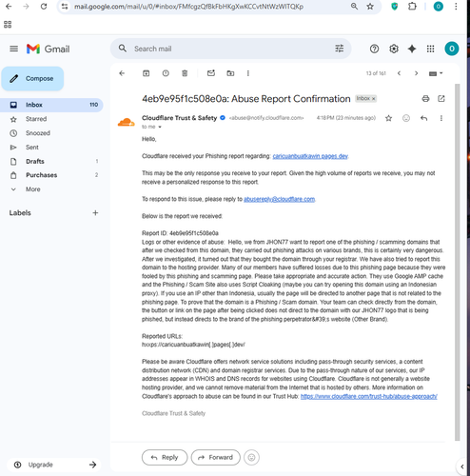Open the input tools dropdown
The height and width of the screenshot is (476, 470).
(436, 73)
